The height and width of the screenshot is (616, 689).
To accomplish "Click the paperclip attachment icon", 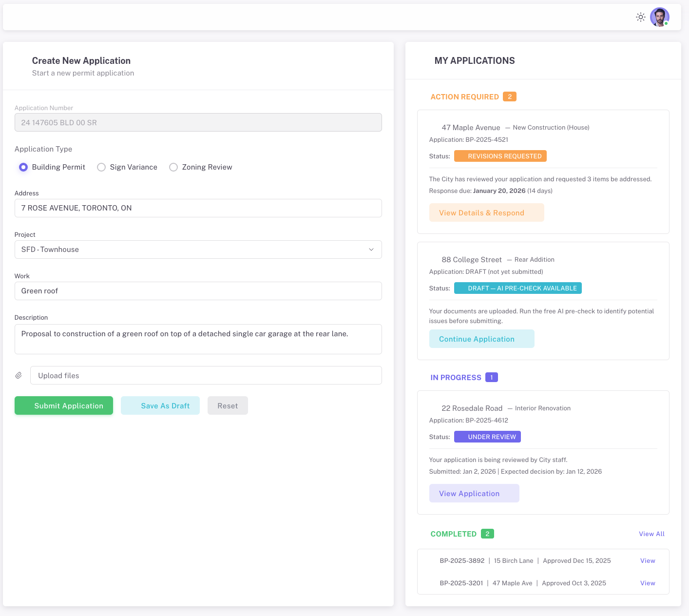I will pyautogui.click(x=19, y=375).
